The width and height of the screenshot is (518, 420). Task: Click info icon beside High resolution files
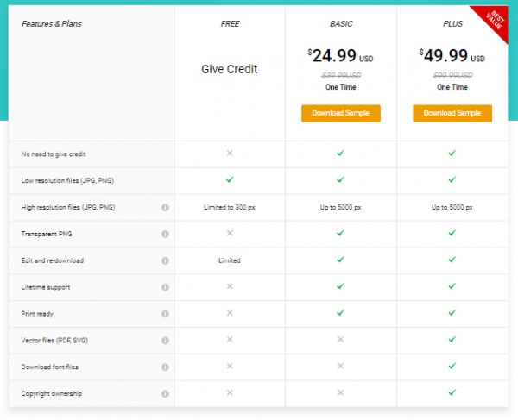point(164,207)
